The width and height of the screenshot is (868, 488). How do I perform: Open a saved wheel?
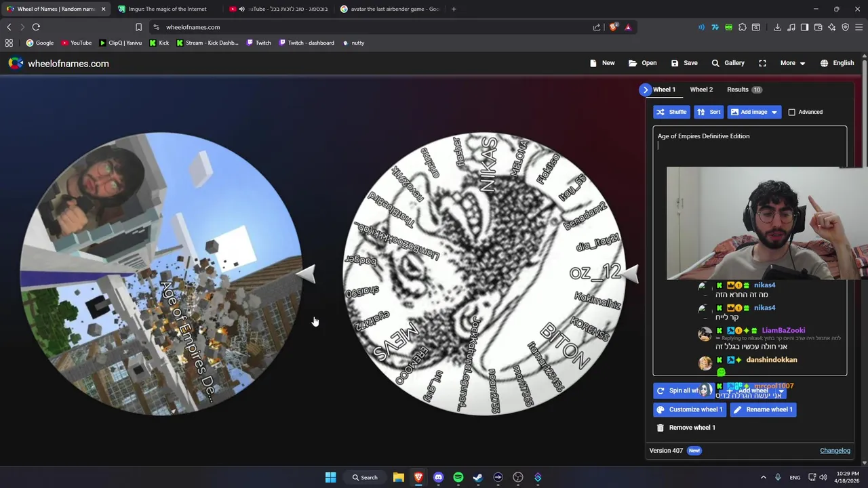click(642, 63)
